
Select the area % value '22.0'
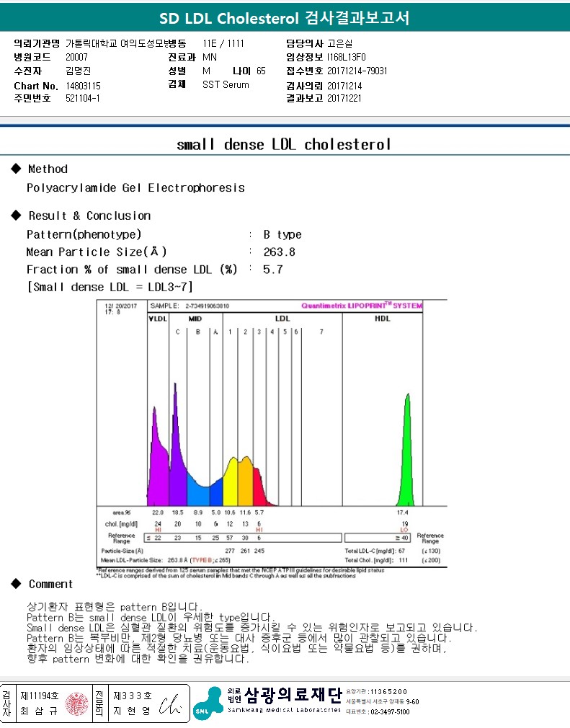(158, 512)
